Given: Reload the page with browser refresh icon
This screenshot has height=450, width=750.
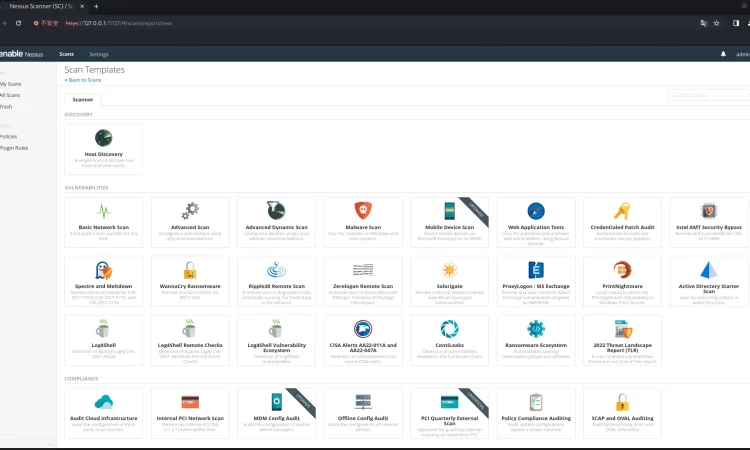Looking at the screenshot, I should (x=18, y=23).
